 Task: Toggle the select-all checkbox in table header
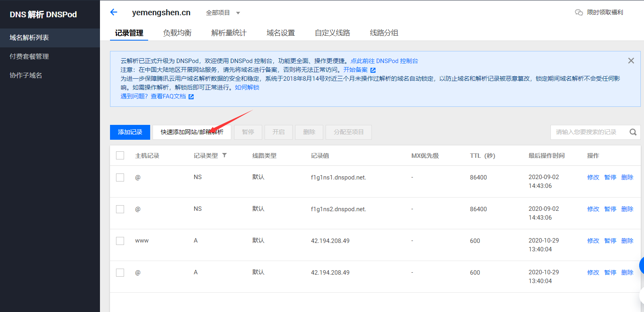coord(120,155)
